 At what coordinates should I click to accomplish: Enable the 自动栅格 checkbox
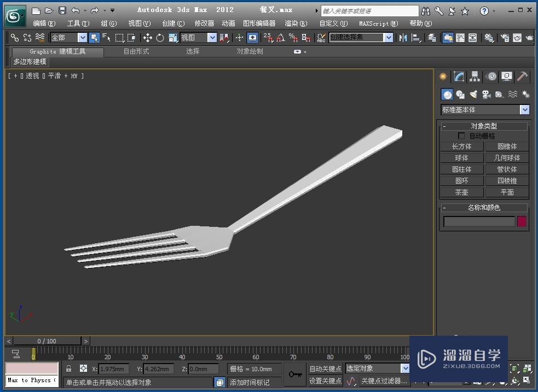[461, 136]
